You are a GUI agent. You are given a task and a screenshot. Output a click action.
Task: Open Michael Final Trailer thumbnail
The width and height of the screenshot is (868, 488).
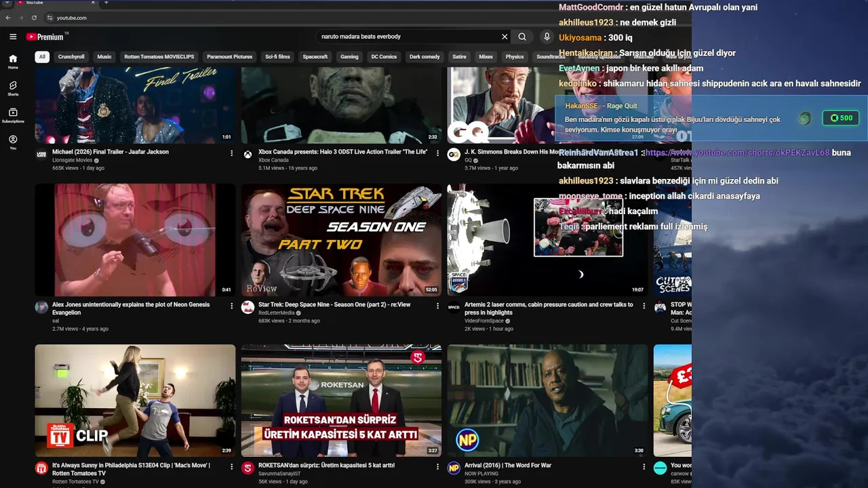tap(135, 105)
